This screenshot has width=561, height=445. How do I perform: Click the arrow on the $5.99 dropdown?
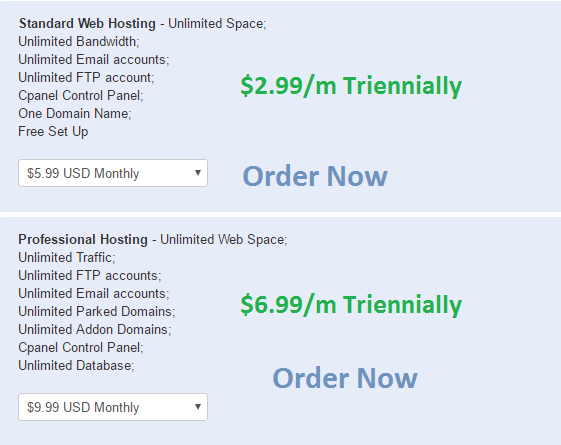click(197, 173)
